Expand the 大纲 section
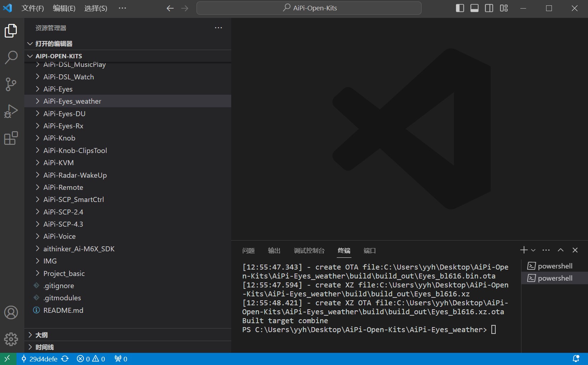 click(128, 335)
